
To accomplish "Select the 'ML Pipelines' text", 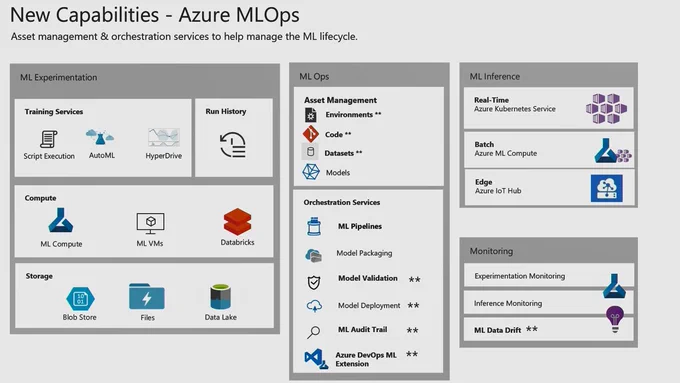I will coord(360,226).
